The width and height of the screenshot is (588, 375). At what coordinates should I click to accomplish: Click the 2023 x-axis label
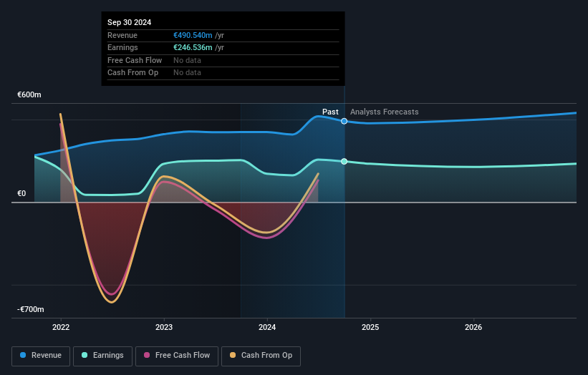click(164, 328)
